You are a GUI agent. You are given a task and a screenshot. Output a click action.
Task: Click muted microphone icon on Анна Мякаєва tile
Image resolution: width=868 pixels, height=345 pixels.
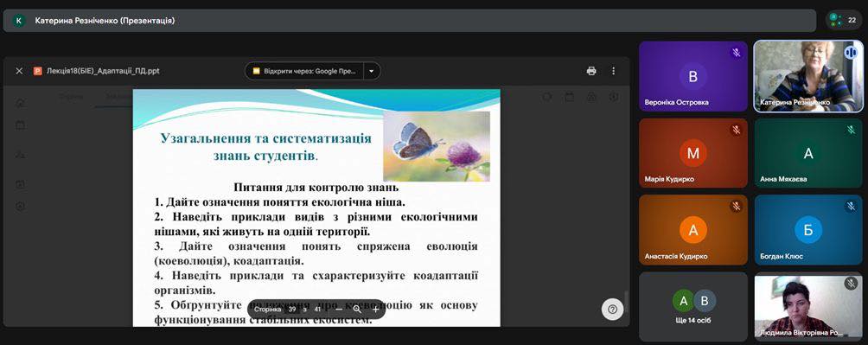tap(851, 131)
